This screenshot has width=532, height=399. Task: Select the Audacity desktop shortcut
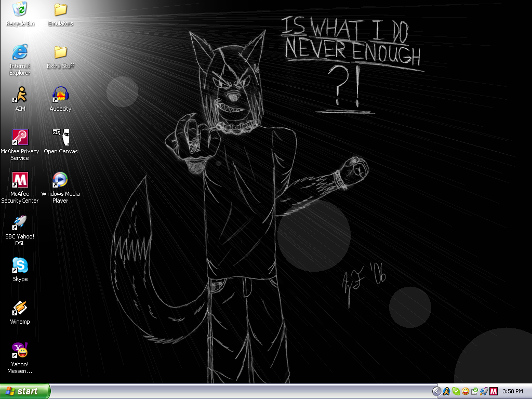(x=60, y=99)
